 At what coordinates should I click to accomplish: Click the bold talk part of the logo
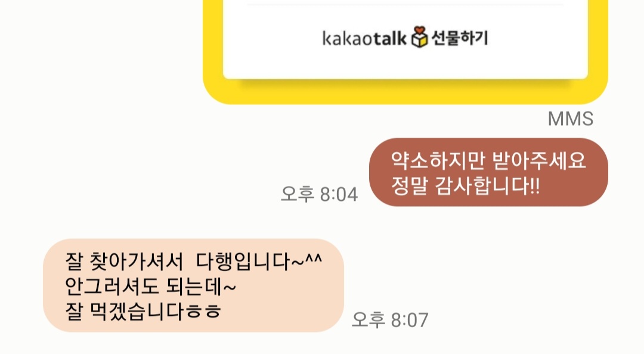(x=390, y=38)
